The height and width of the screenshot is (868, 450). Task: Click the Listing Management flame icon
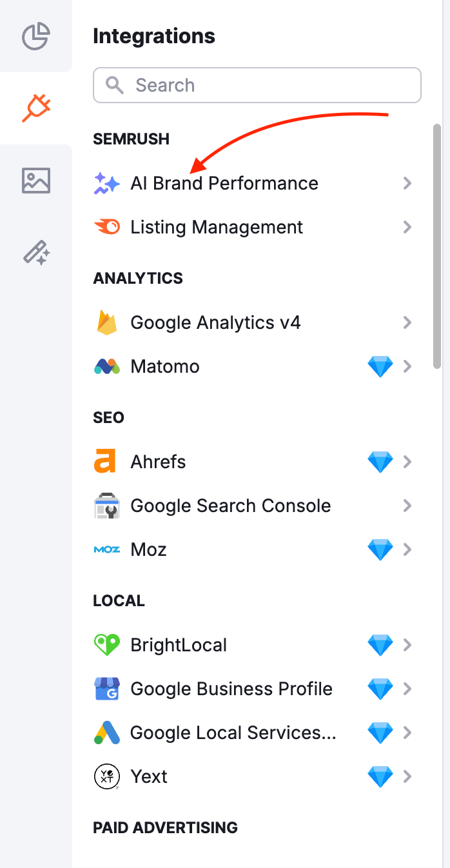(107, 227)
